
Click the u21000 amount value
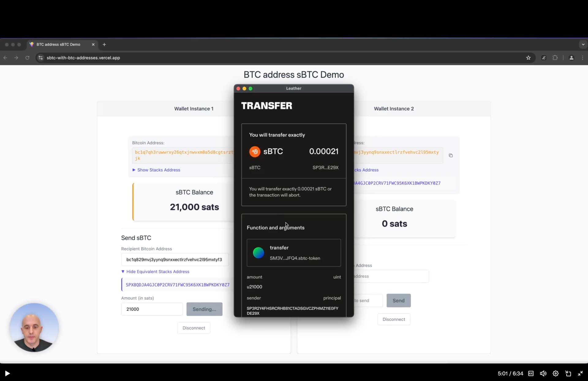click(x=254, y=287)
